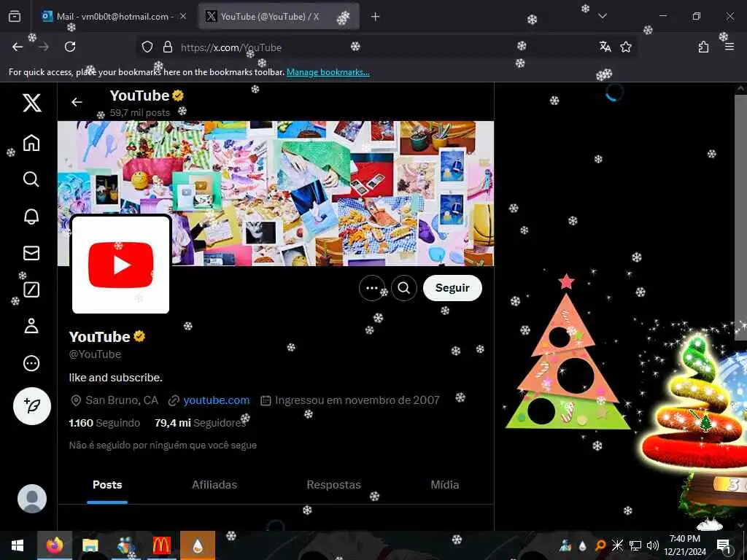747x560 pixels.
Task: Open Notifications bell in sidebar
Action: (x=31, y=216)
